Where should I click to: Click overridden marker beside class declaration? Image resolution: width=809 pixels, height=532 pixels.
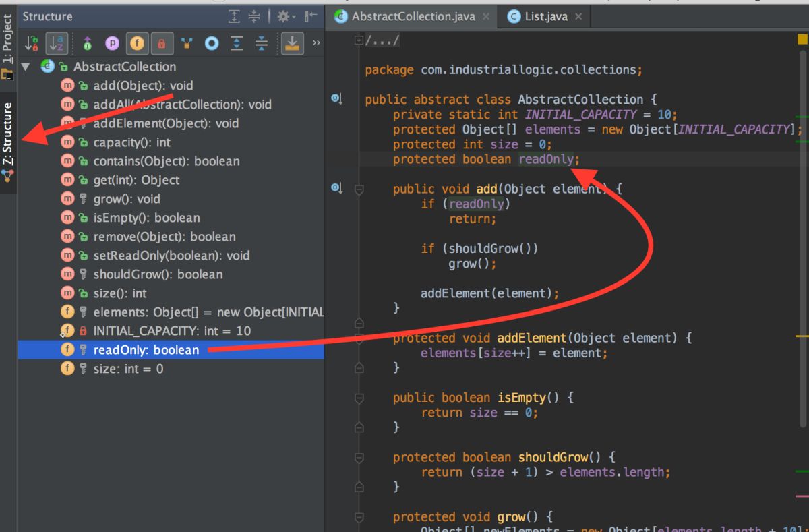click(337, 99)
